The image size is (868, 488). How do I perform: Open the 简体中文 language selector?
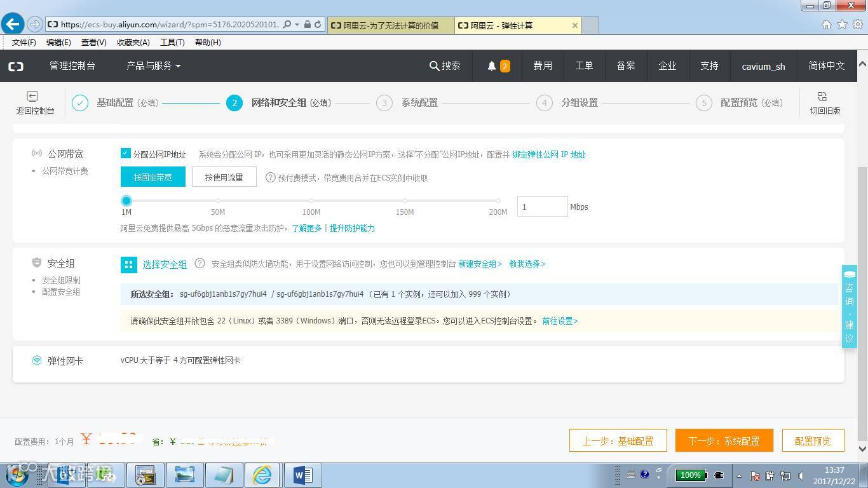coord(826,66)
